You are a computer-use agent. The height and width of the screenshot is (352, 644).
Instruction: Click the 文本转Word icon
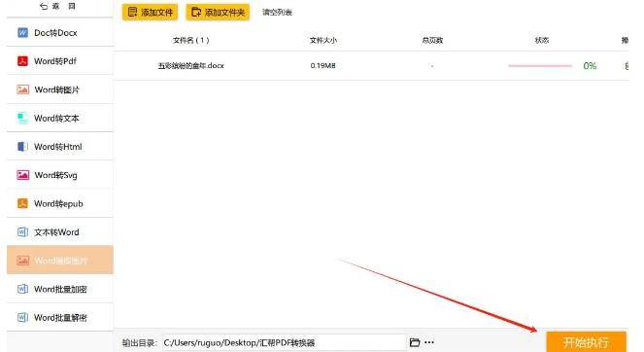point(22,232)
